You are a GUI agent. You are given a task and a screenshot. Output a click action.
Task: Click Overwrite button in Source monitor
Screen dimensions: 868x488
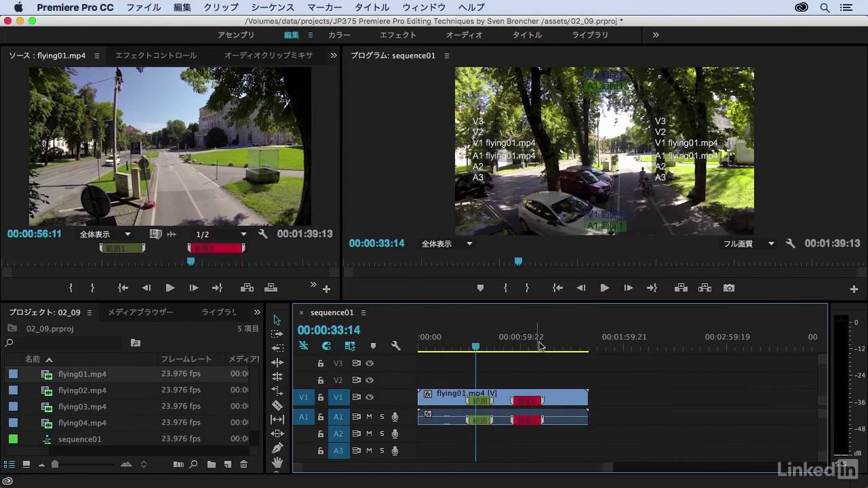pyautogui.click(x=271, y=288)
